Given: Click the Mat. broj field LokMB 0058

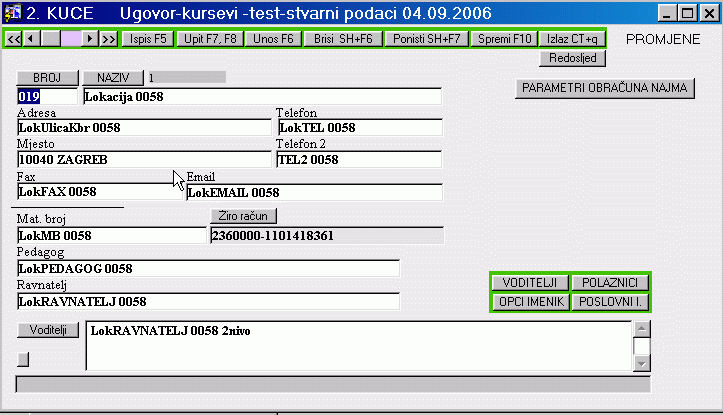Looking at the screenshot, I should 111,236.
